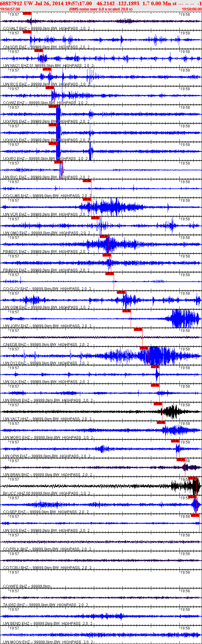Select the CC WIFE BHZ station label
202x644 pixels.
15,586
